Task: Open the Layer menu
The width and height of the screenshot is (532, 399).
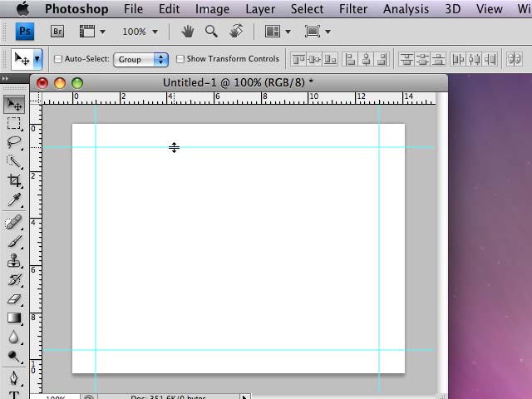Action: pyautogui.click(x=260, y=9)
